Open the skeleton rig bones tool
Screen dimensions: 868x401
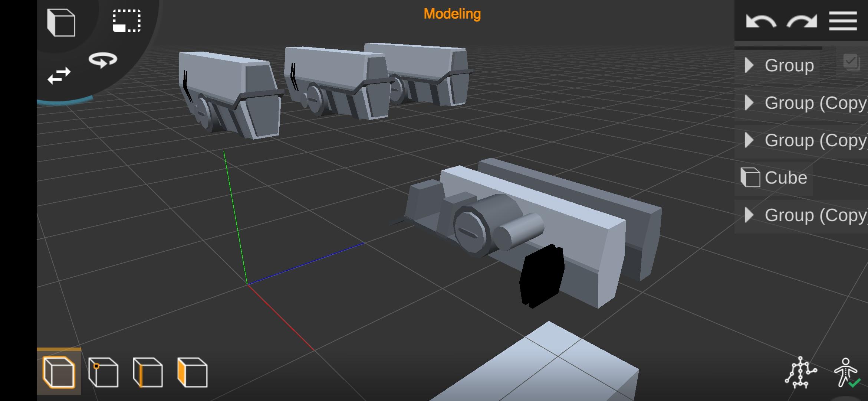800,372
